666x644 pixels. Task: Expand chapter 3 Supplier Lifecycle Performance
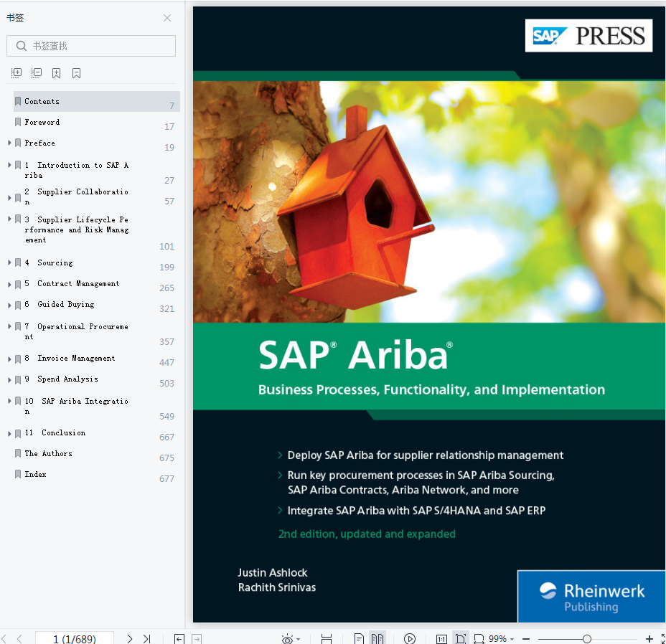tap(9, 219)
